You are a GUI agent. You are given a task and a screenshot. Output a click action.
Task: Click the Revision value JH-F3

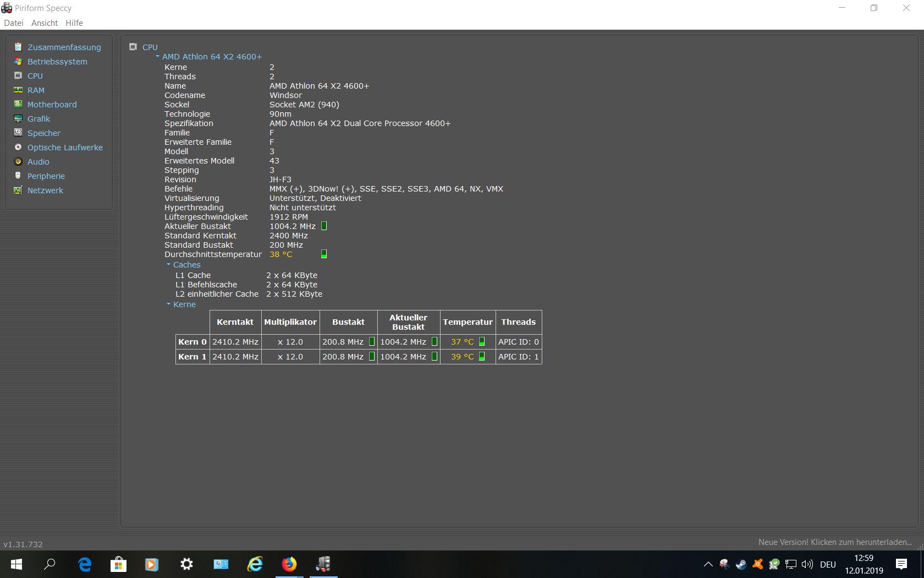[x=280, y=179]
